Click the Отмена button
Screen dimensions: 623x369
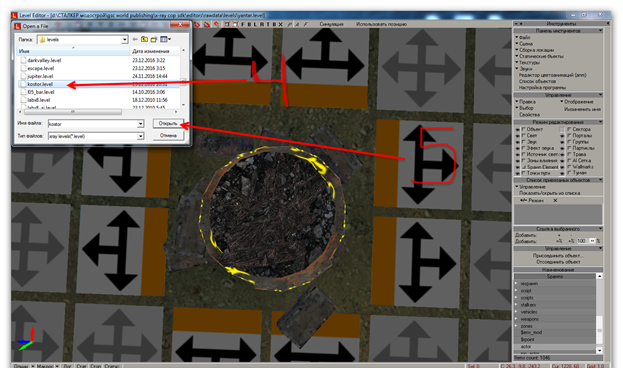coord(168,136)
